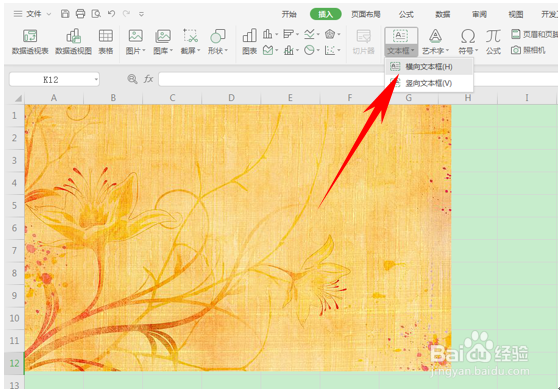Click the zoom magnifier icon beside fx
This screenshot has width=560, height=391.
click(x=132, y=79)
